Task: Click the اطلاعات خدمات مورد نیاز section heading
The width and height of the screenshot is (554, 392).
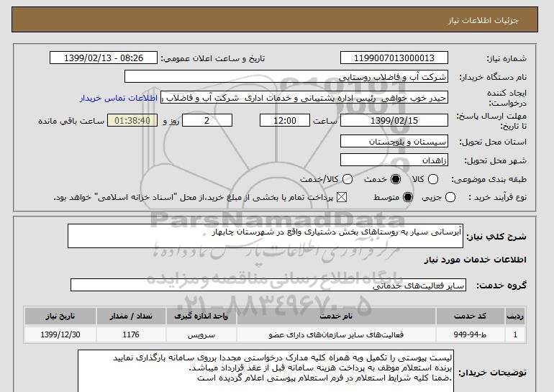Action: coord(475,260)
